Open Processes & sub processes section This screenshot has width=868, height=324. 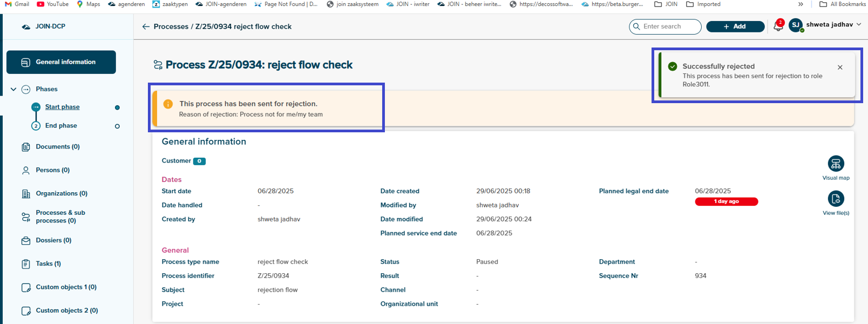coord(60,217)
